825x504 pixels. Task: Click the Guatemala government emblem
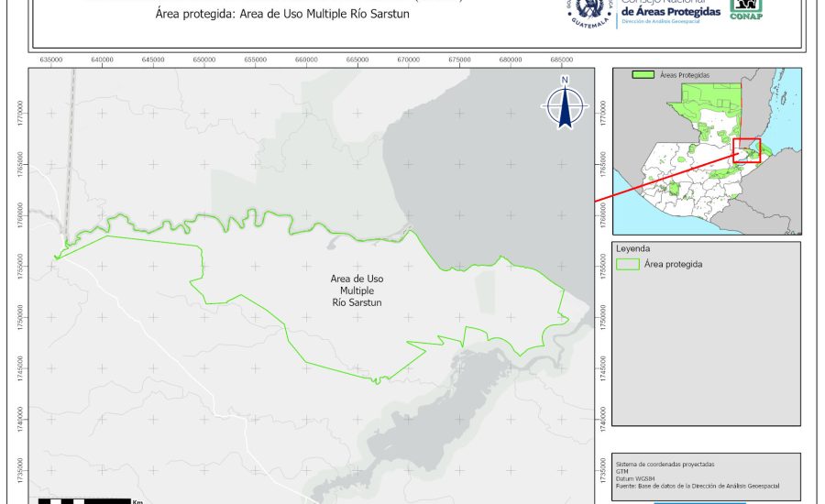(x=589, y=13)
